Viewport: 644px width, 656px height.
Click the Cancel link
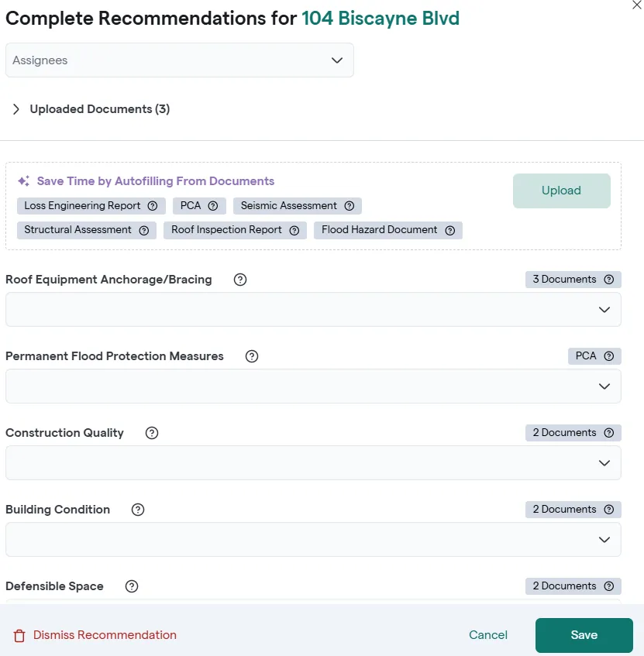coord(488,635)
